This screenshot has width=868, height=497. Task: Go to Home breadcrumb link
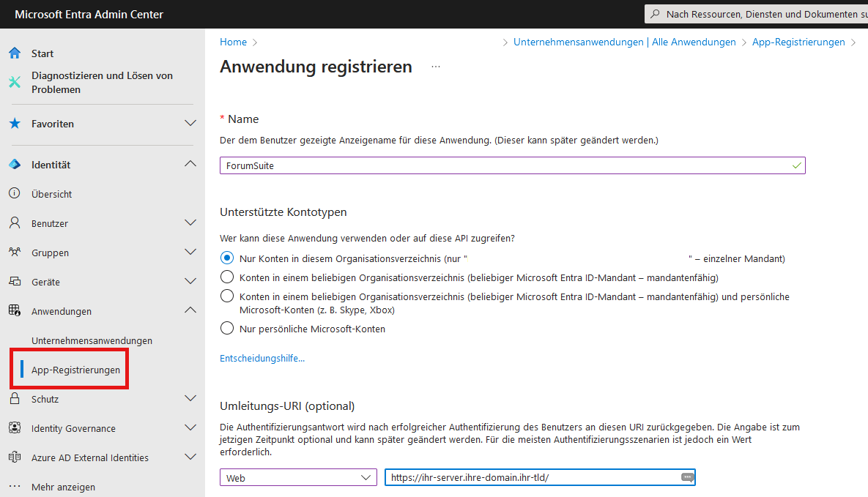tap(233, 42)
